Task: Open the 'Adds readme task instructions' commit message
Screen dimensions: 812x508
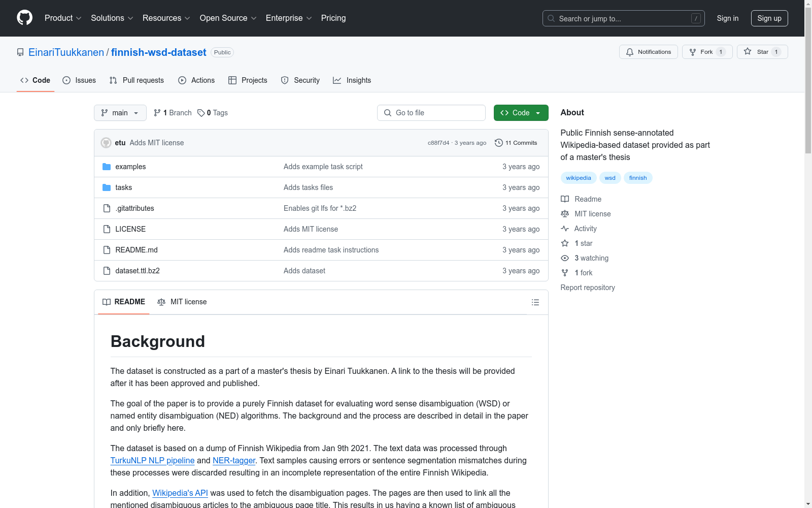Action: (331, 250)
